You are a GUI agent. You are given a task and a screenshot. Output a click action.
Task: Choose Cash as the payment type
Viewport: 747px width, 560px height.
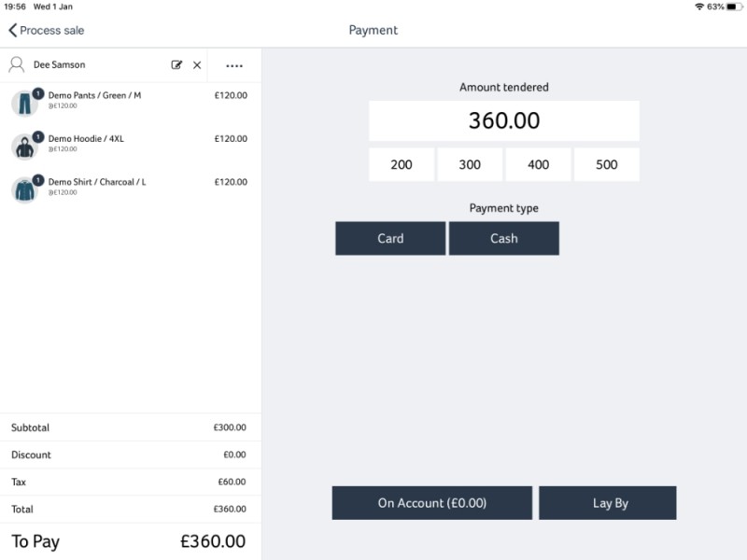click(x=504, y=238)
